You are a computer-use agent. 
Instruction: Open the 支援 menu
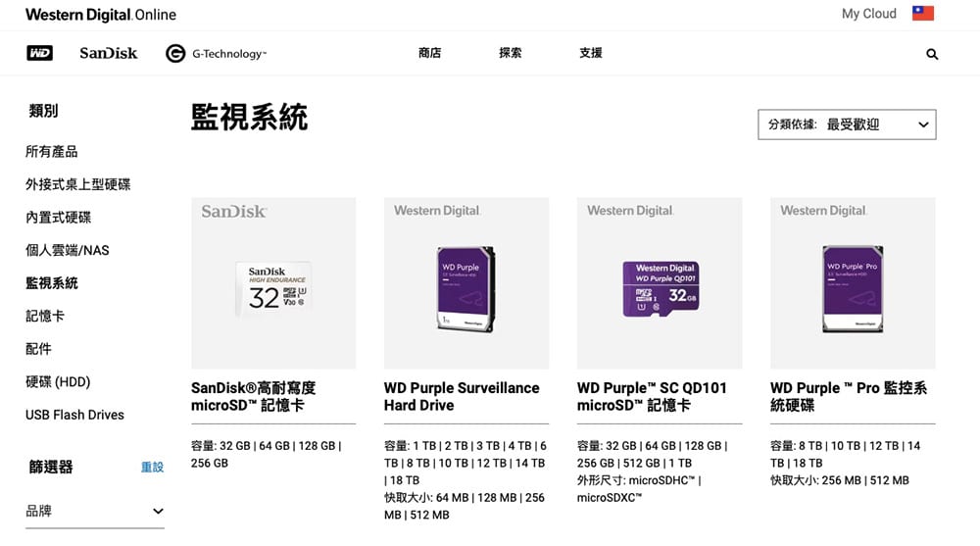click(x=591, y=53)
